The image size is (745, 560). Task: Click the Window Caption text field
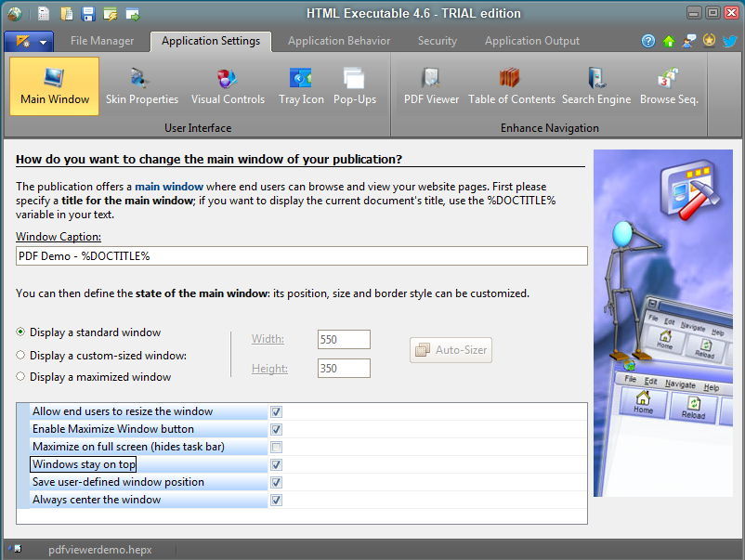302,256
